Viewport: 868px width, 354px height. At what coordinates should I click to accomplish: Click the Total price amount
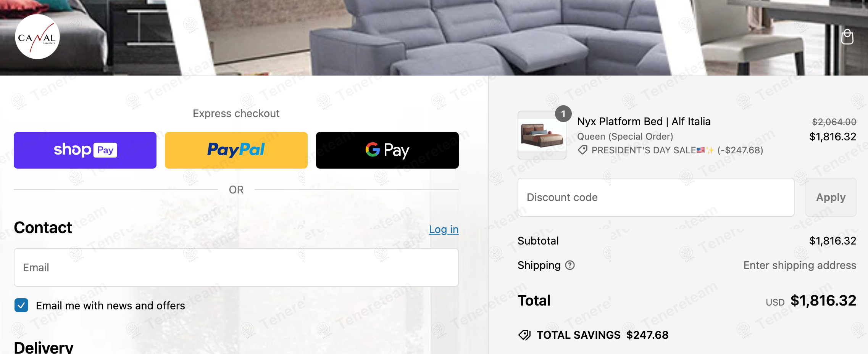823,301
